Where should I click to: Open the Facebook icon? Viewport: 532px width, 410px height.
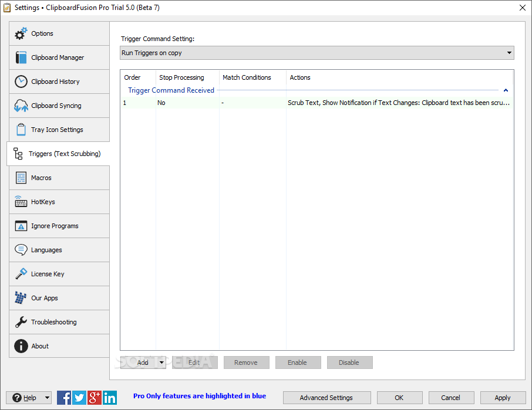(64, 397)
